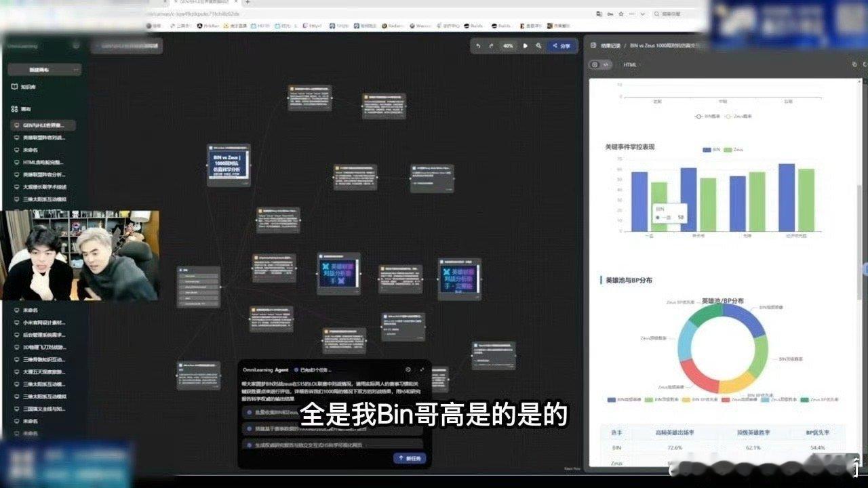Copy the result using the copy icon in the panel
Image resolution: width=868 pixels, height=488 pixels.
pyautogui.click(x=854, y=64)
